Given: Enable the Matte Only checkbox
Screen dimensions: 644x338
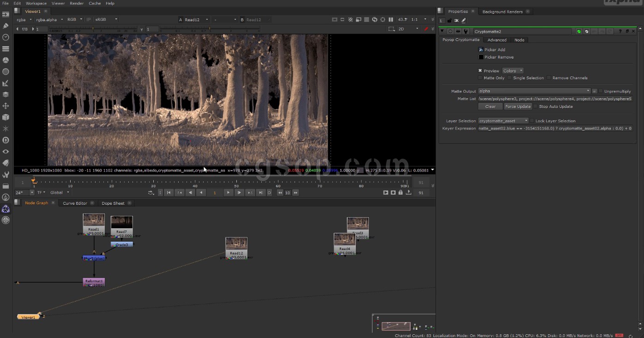Looking at the screenshot, I should tap(481, 78).
